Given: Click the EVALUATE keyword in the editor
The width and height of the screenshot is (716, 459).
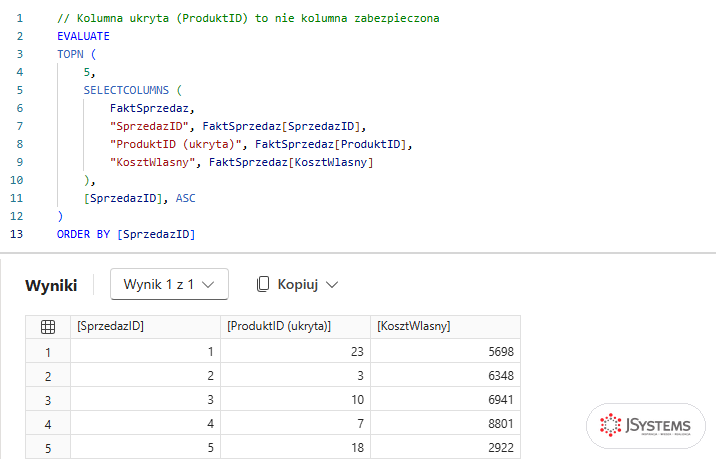Looking at the screenshot, I should 83,36.
